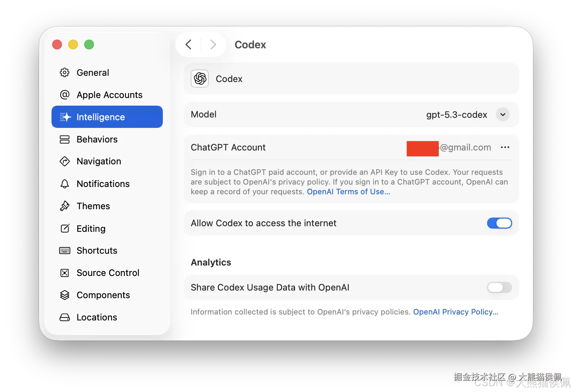
Task: Click the Navigation diamond arrow icon
Action: tap(65, 161)
